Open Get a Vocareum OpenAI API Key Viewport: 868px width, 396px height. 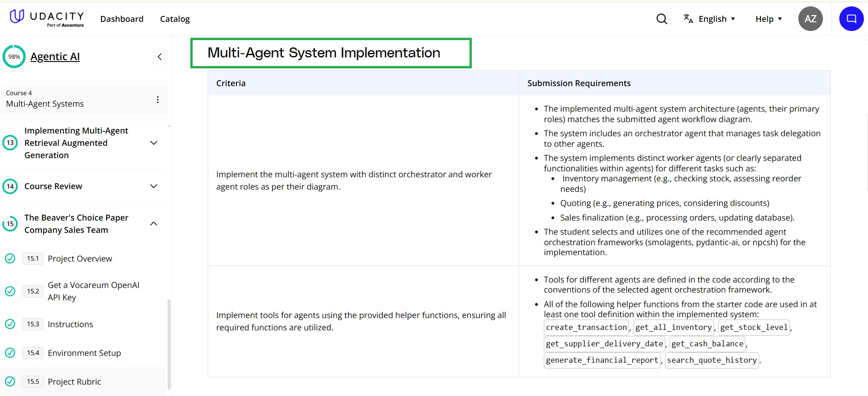click(x=93, y=291)
